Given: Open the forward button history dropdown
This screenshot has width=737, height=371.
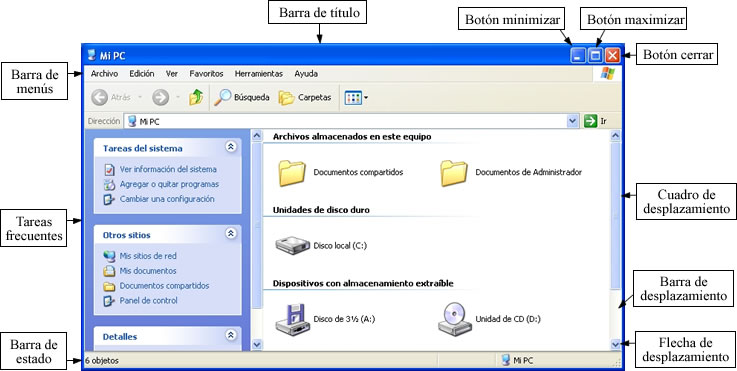Looking at the screenshot, I should pos(178,98).
